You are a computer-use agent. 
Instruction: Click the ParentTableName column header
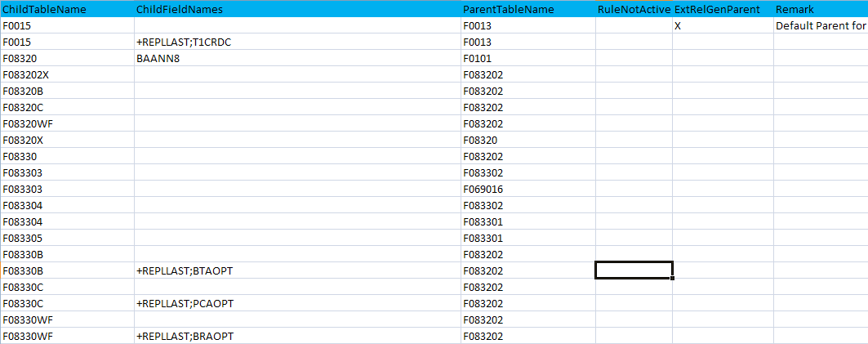[x=508, y=9]
